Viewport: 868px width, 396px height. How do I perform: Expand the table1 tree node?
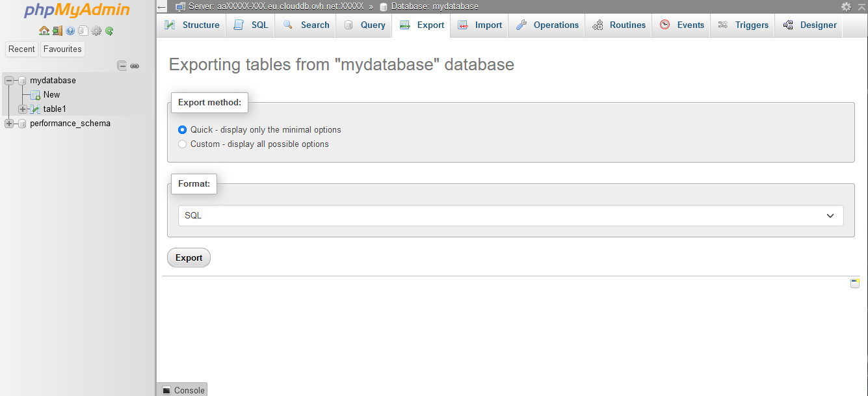(x=21, y=109)
